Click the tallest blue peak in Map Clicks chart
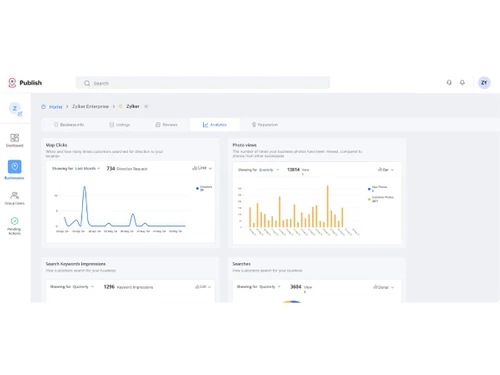 [x=85, y=188]
